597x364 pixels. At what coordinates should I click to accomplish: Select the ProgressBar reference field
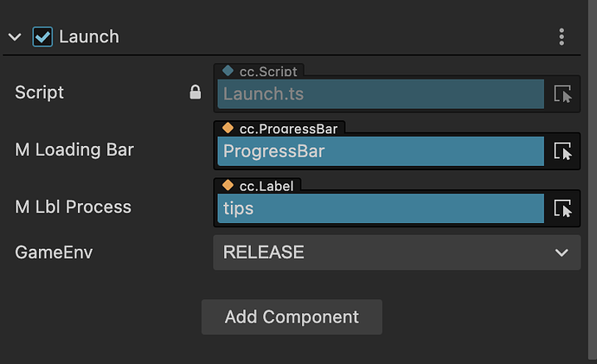click(x=381, y=151)
